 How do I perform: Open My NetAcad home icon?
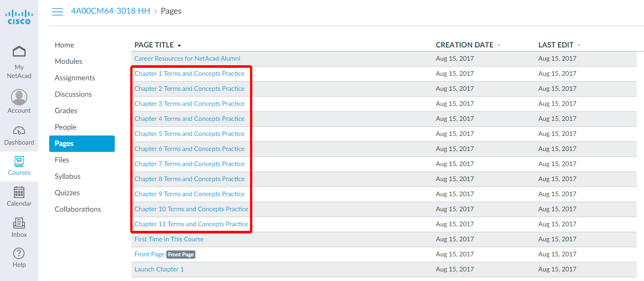point(19,52)
